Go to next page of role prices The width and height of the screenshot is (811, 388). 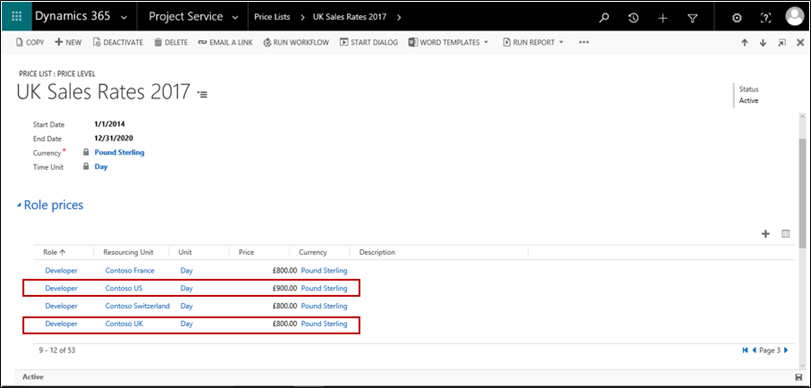[x=786, y=350]
